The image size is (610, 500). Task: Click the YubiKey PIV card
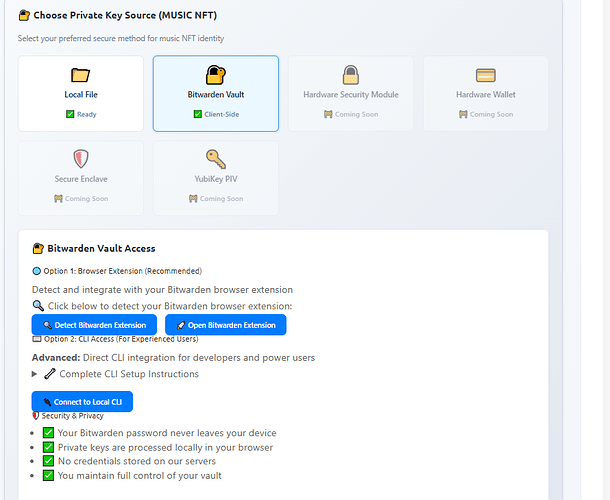216,178
